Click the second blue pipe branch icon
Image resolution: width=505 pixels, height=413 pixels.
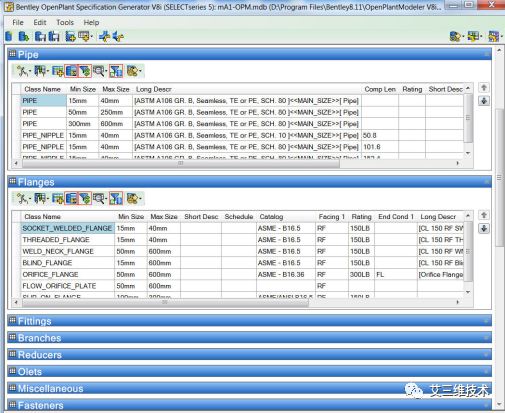118,36
